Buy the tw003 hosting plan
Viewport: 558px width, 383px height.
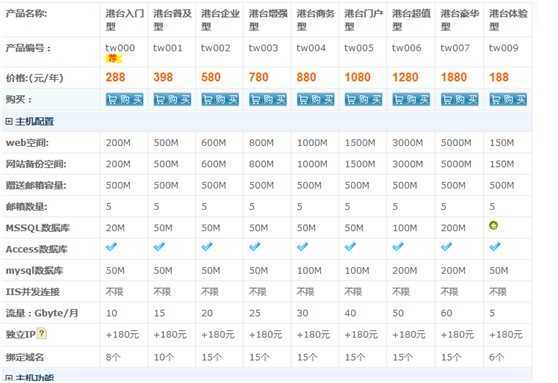268,100
